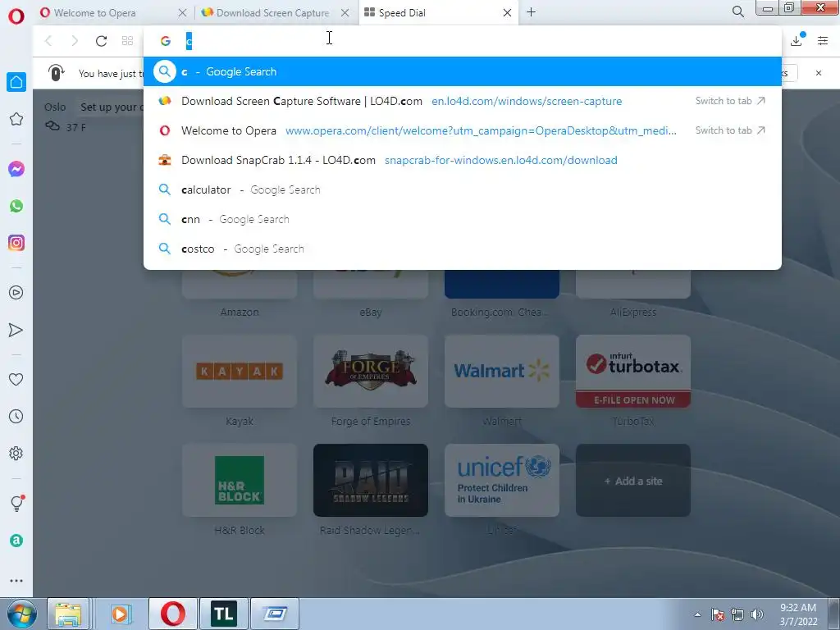Click the search tabs magnifier icon
Screen dimensions: 840x630
click(737, 11)
